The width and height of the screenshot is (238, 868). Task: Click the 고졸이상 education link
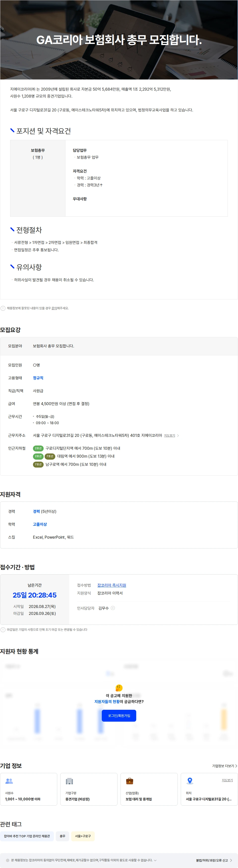coord(40,524)
